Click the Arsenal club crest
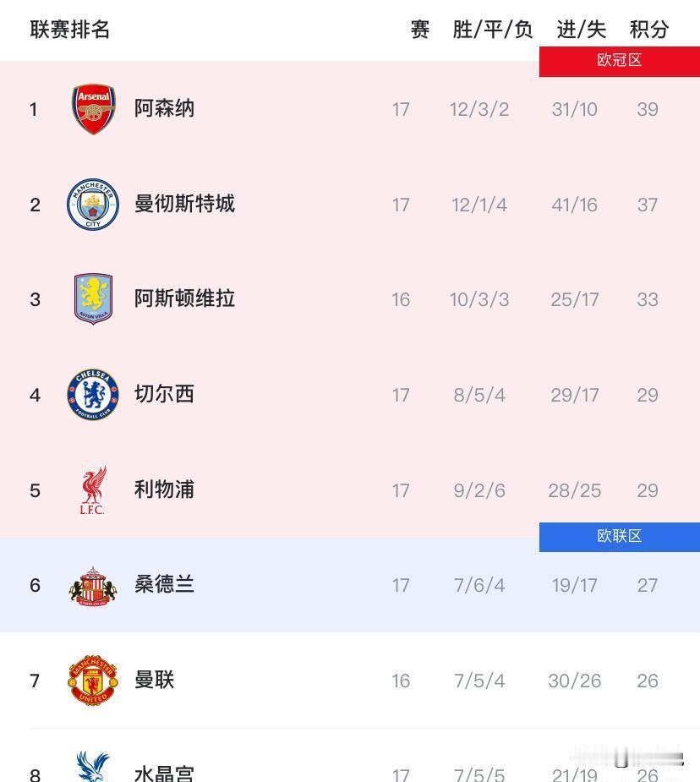 (93, 109)
